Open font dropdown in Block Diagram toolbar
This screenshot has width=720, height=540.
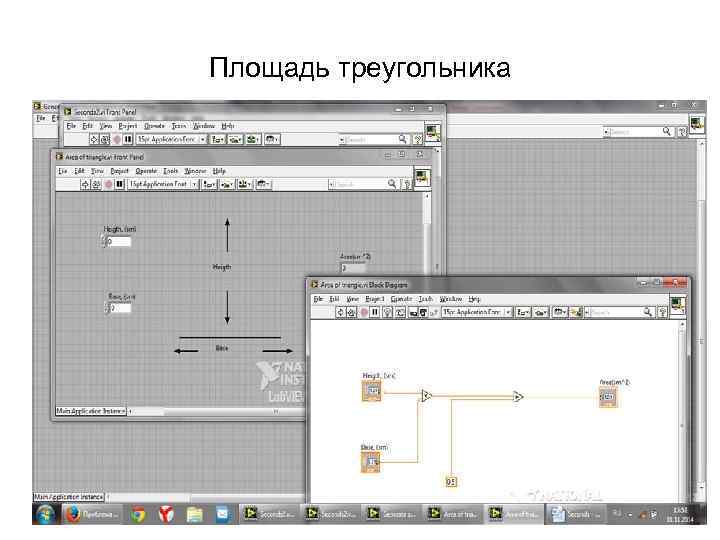tap(477, 312)
